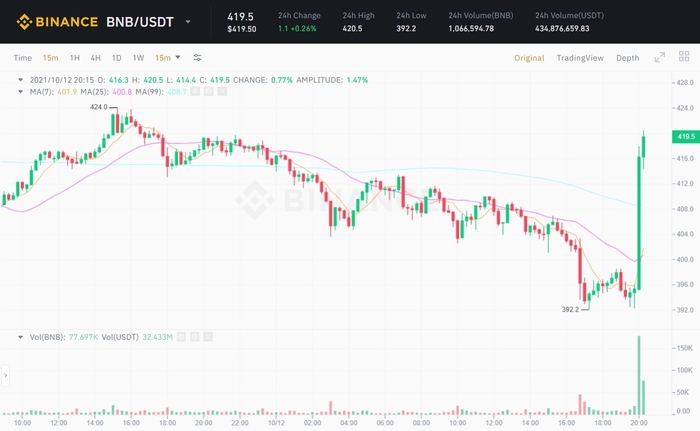Click the 24h Change value +0.26%
The width and height of the screenshot is (700, 431).
pyautogui.click(x=303, y=29)
